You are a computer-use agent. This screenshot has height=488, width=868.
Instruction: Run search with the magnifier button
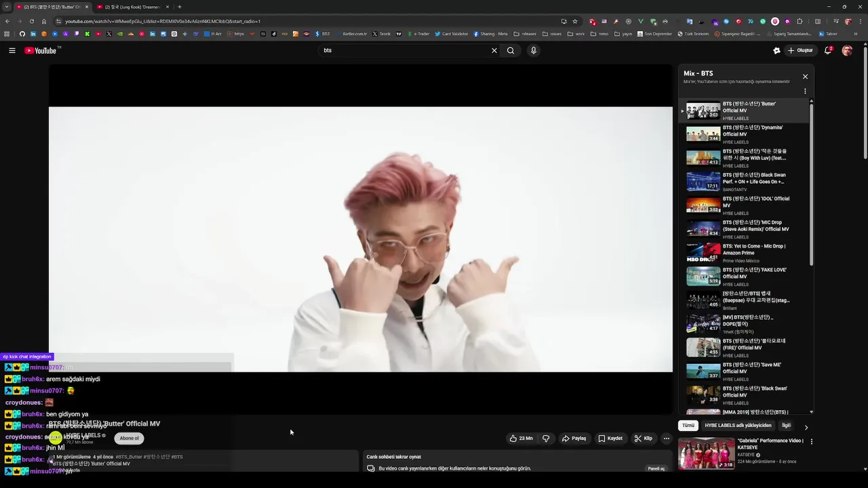point(511,50)
